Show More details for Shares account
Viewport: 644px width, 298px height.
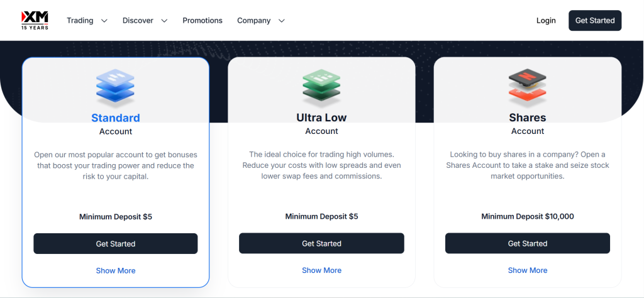point(528,271)
